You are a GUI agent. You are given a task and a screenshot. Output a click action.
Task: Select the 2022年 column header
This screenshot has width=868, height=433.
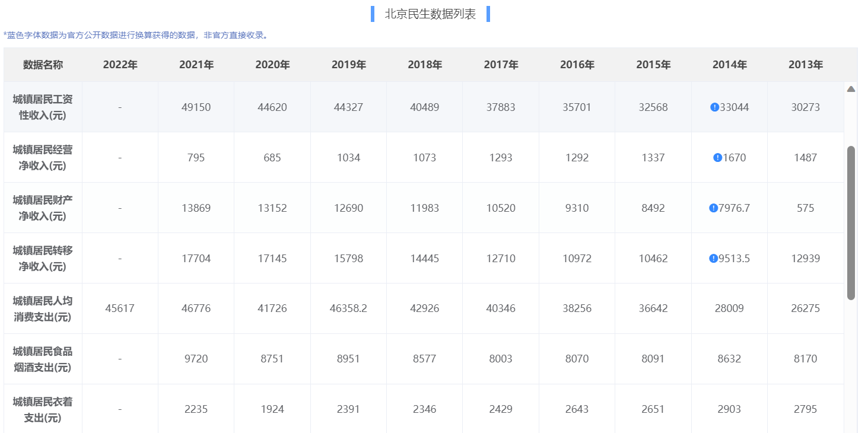tap(120, 65)
